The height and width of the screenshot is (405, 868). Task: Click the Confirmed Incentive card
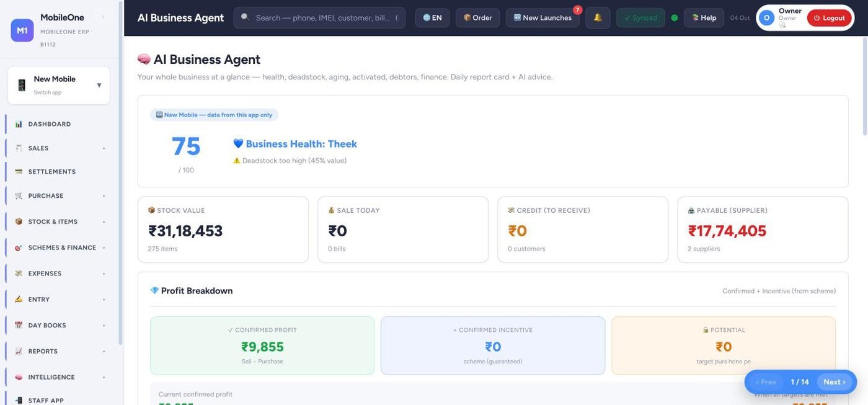[493, 345]
